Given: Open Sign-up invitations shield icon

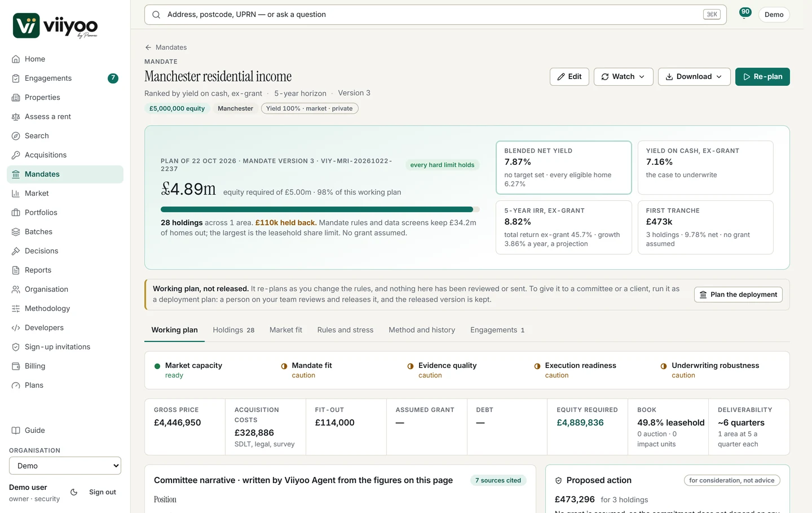Looking at the screenshot, I should (16, 347).
